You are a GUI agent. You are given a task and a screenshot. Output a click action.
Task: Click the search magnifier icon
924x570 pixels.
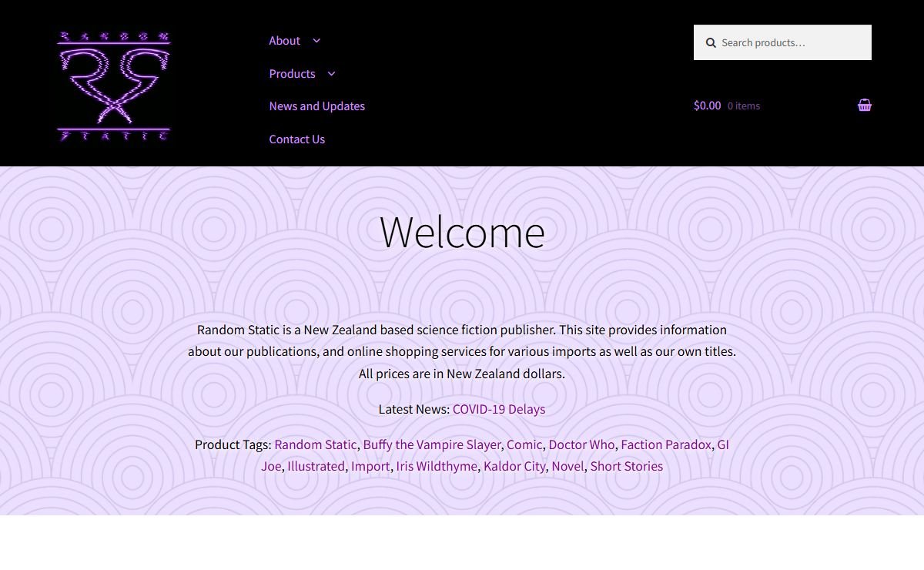tap(711, 43)
